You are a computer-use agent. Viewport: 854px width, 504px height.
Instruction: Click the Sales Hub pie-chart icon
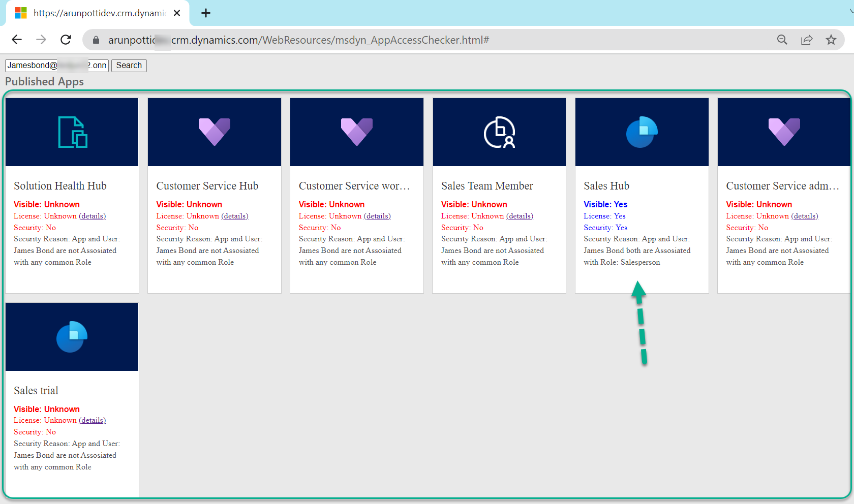click(642, 132)
